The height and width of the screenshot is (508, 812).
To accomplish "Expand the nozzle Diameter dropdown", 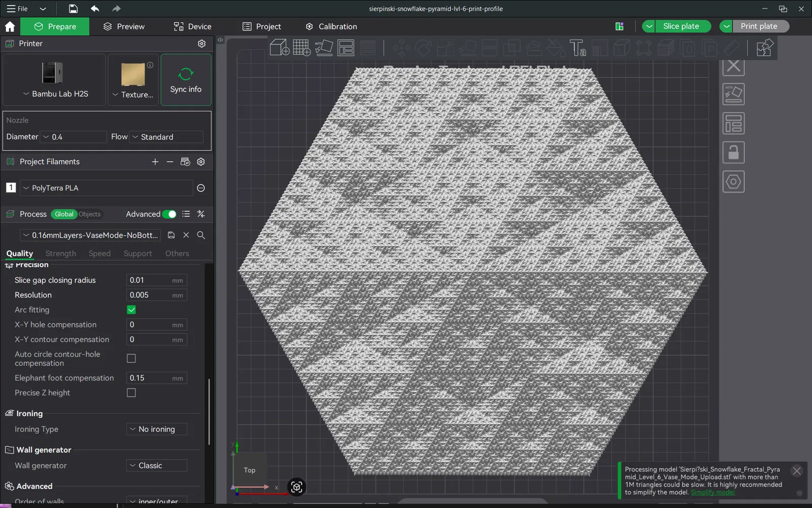I will [x=74, y=137].
